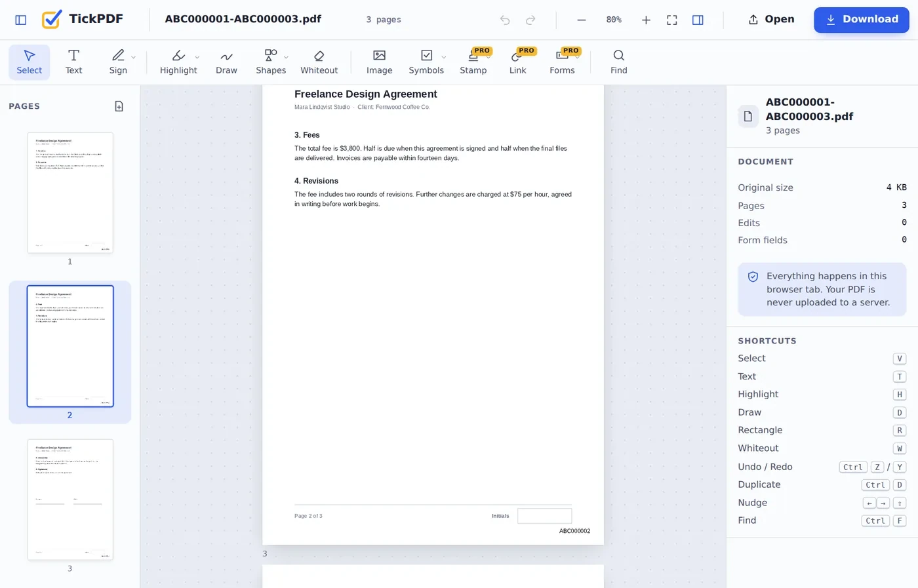
Task: Activate the Whiteout eraser tool
Action: (x=319, y=62)
